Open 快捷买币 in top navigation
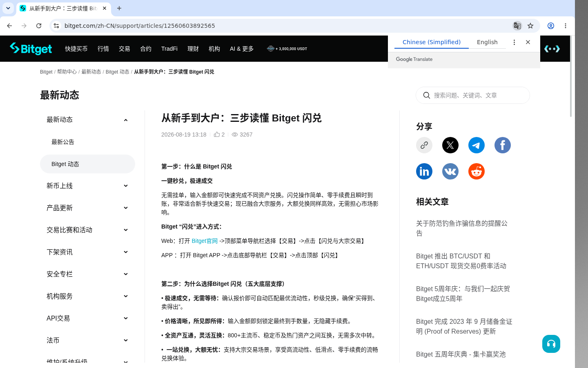 click(76, 49)
